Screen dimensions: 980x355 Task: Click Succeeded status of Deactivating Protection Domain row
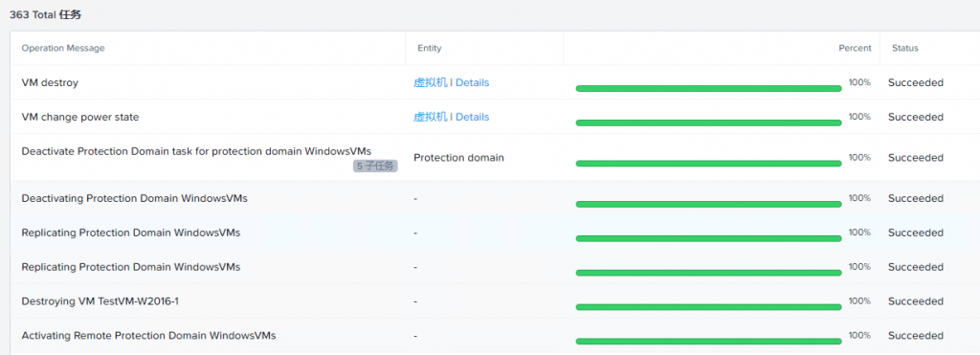[x=916, y=198]
